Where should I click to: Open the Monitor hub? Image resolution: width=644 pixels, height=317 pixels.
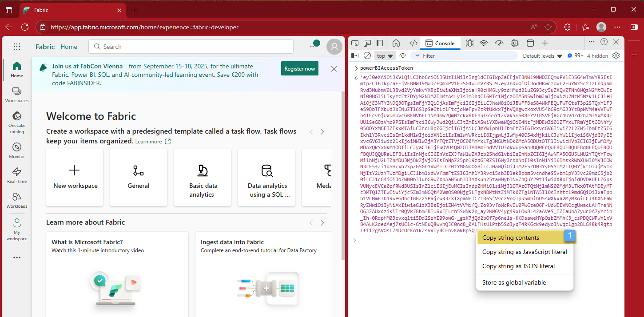click(17, 151)
